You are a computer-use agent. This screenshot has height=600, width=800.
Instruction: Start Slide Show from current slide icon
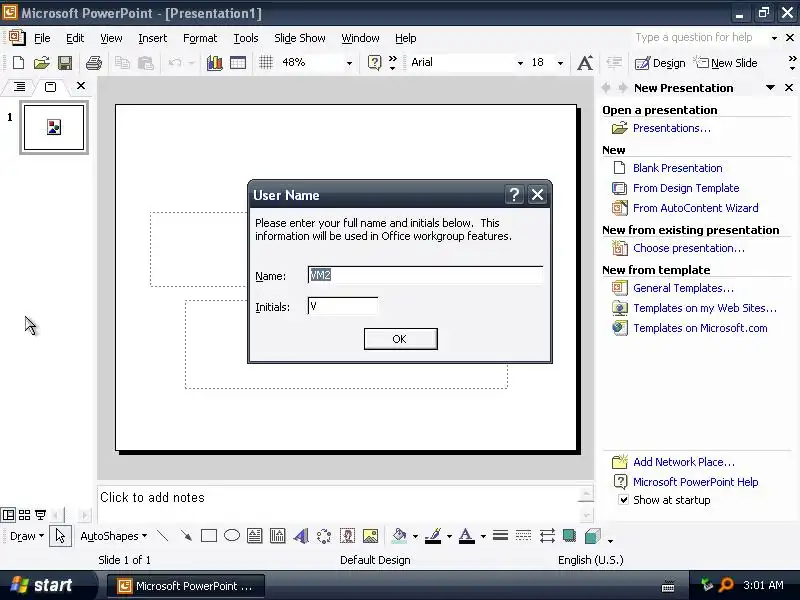pyautogui.click(x=40, y=515)
